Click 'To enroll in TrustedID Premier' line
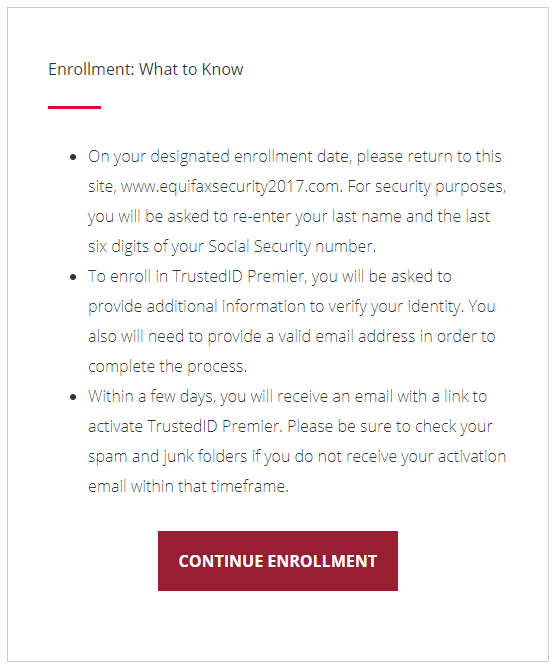Screen dimensions: 556x669 click(x=197, y=276)
